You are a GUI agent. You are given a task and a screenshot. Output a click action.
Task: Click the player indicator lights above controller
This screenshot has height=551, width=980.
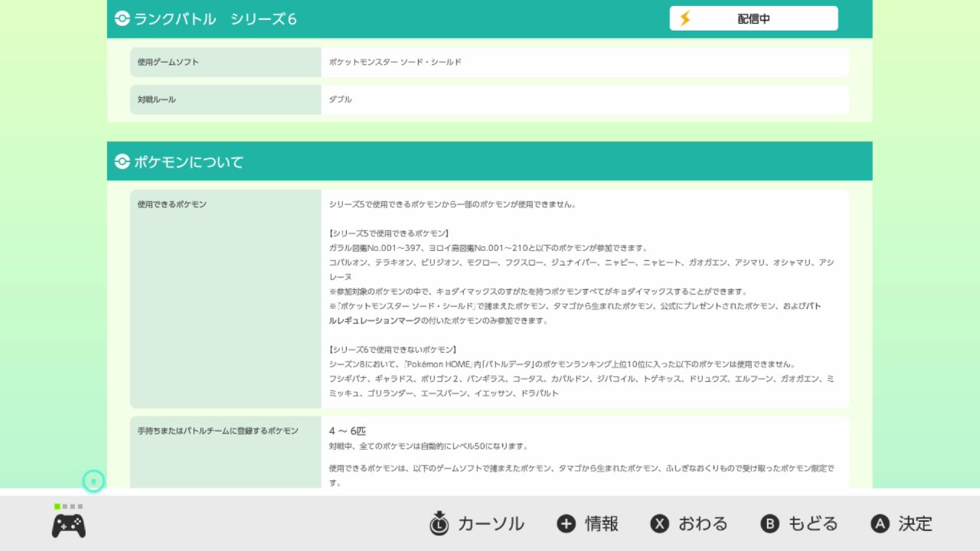(69, 506)
